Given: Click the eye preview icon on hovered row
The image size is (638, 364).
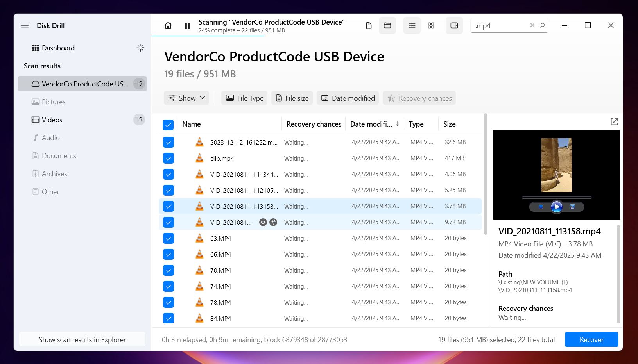Looking at the screenshot, I should coord(263,222).
